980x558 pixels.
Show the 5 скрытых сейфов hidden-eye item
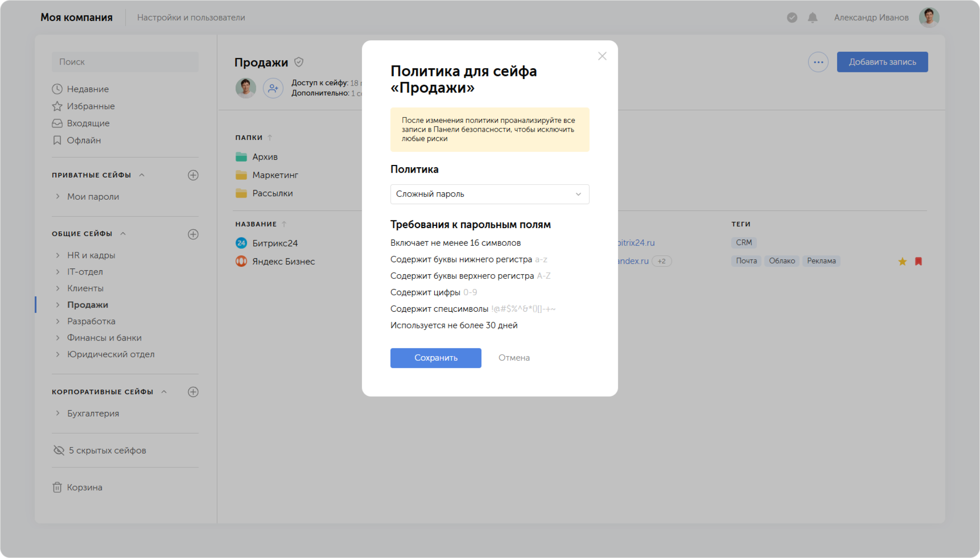[59, 450]
